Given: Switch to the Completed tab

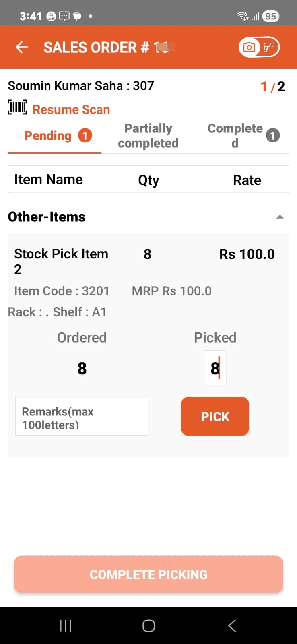Looking at the screenshot, I should pyautogui.click(x=235, y=136).
